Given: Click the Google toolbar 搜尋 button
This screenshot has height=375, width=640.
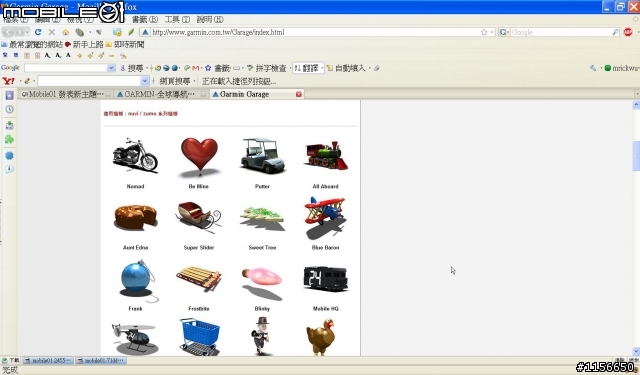Looking at the screenshot, I should (131, 68).
